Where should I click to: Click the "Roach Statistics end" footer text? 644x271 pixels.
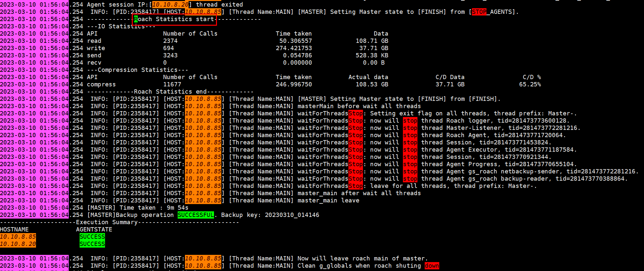coord(170,92)
